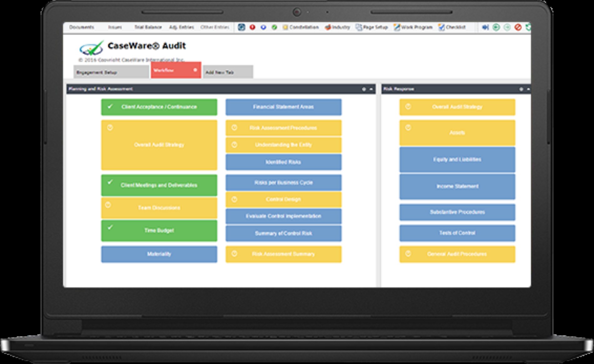
Task: Open Risk Assessment Procedures
Action: (284, 128)
